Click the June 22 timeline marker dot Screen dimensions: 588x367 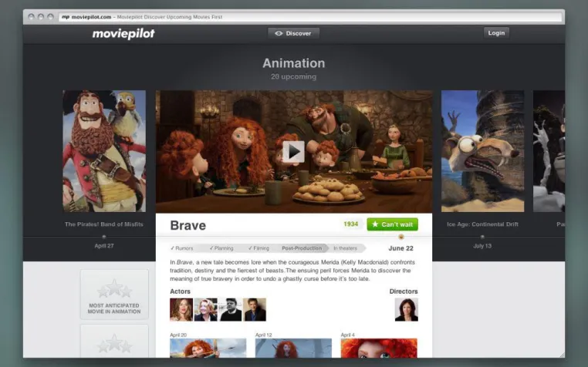coord(401,237)
